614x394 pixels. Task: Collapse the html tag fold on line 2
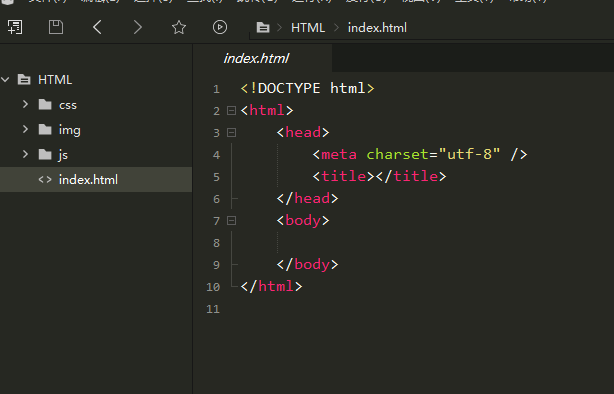(x=231, y=111)
